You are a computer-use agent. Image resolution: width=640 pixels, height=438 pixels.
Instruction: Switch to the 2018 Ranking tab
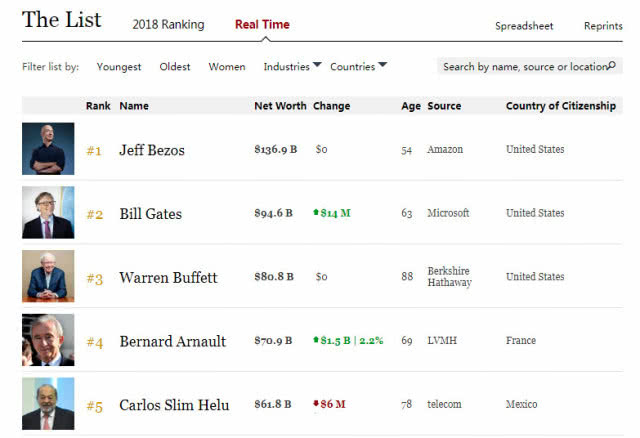168,24
